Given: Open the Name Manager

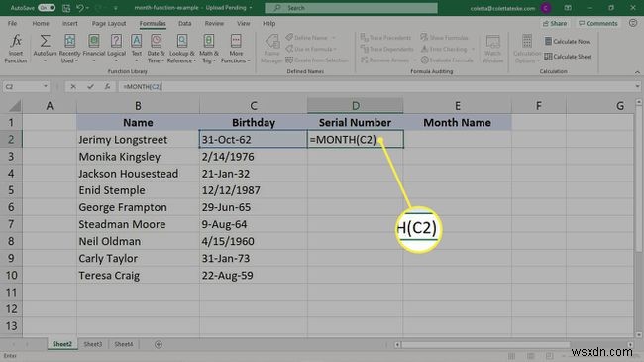Looking at the screenshot, I should 271,49.
